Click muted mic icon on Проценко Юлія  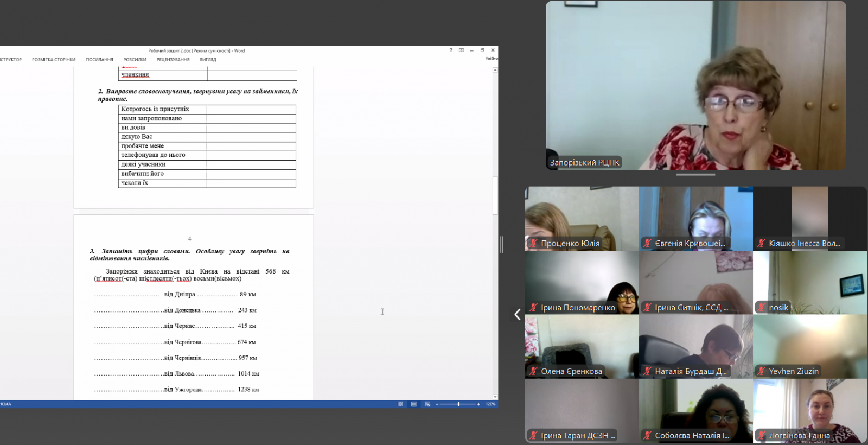point(534,243)
